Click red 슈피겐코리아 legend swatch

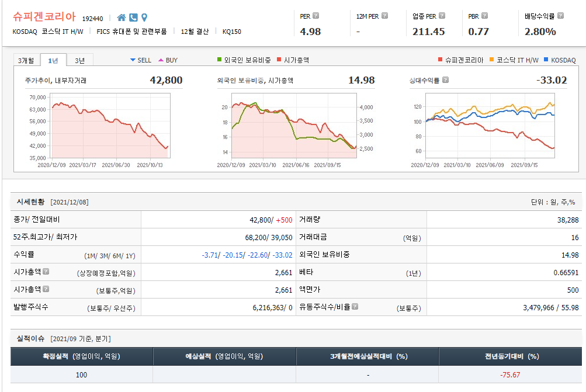(440, 60)
